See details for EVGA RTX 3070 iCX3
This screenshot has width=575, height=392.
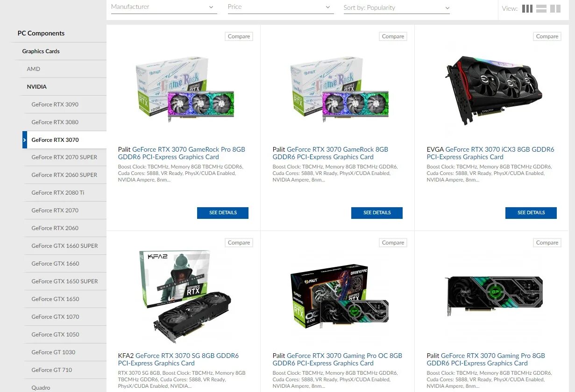click(x=531, y=213)
